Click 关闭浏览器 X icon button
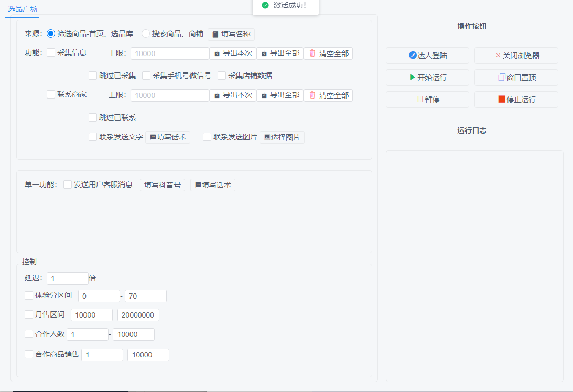 point(516,56)
